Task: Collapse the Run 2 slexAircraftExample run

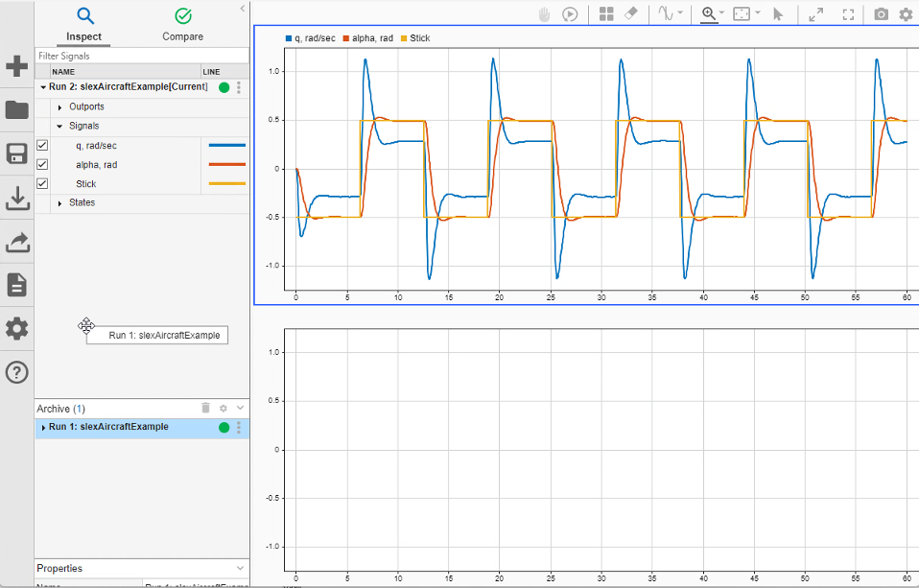Action: pyautogui.click(x=43, y=87)
